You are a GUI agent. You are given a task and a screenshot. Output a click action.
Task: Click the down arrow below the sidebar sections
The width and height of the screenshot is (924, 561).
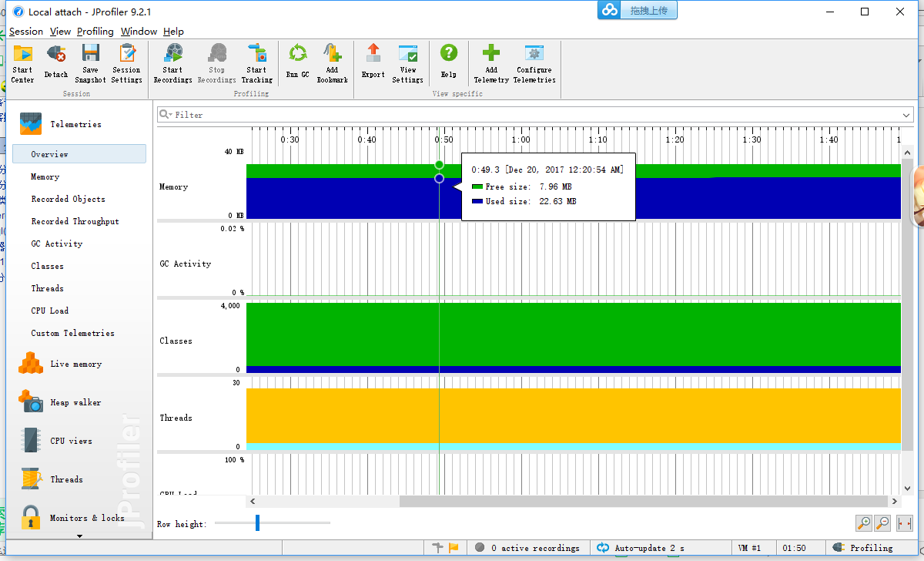(x=79, y=536)
